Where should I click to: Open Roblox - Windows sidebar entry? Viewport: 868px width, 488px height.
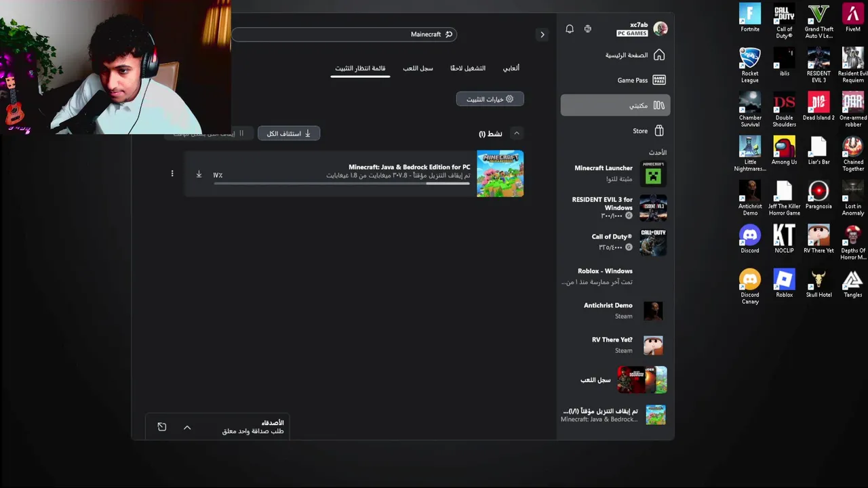615,277
